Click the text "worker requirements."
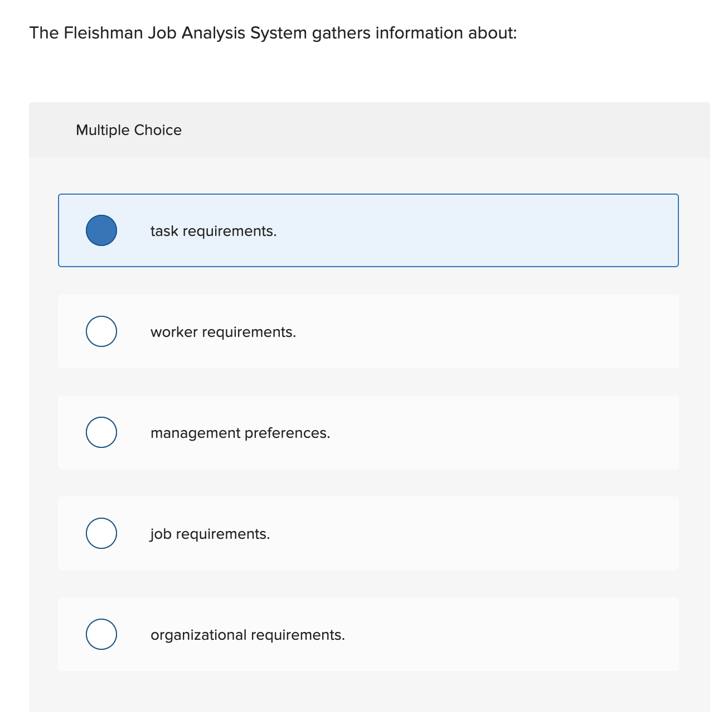This screenshot has width=728, height=714. [x=224, y=331]
